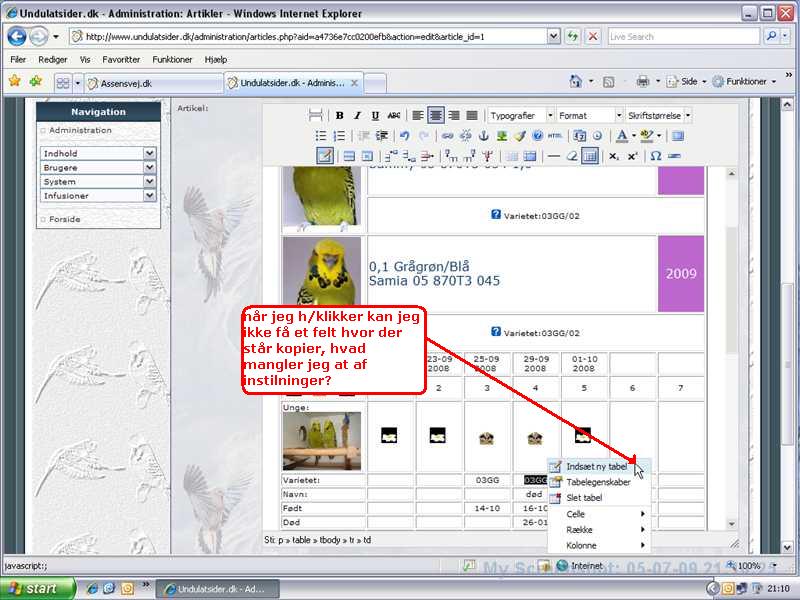This screenshot has width=800, height=600.
Task: Open the Administration navigation link
Action: click(x=80, y=131)
